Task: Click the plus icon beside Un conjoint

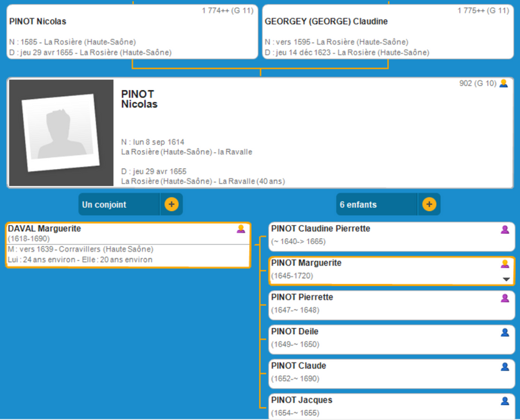Action: (171, 204)
